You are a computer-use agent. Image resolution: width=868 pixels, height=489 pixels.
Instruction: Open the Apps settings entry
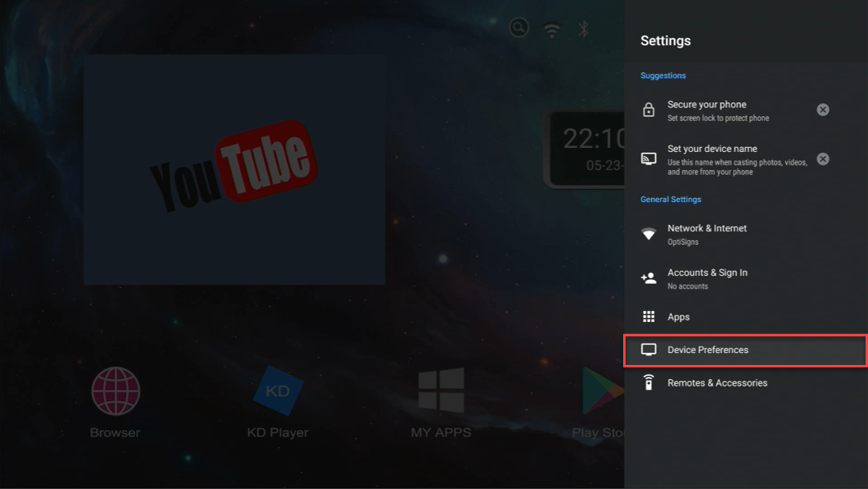click(746, 316)
